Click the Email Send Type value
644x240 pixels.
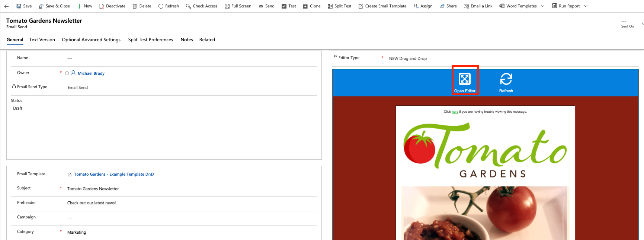pyautogui.click(x=78, y=87)
